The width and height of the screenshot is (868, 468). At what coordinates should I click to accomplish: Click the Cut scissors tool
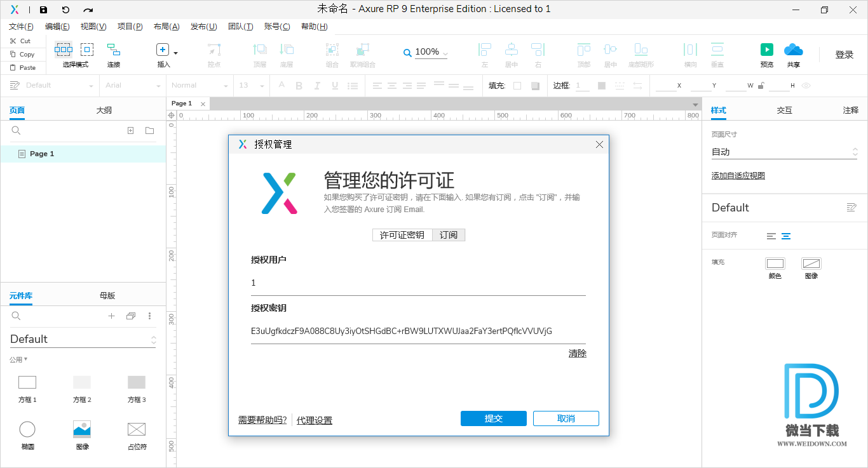(20, 41)
